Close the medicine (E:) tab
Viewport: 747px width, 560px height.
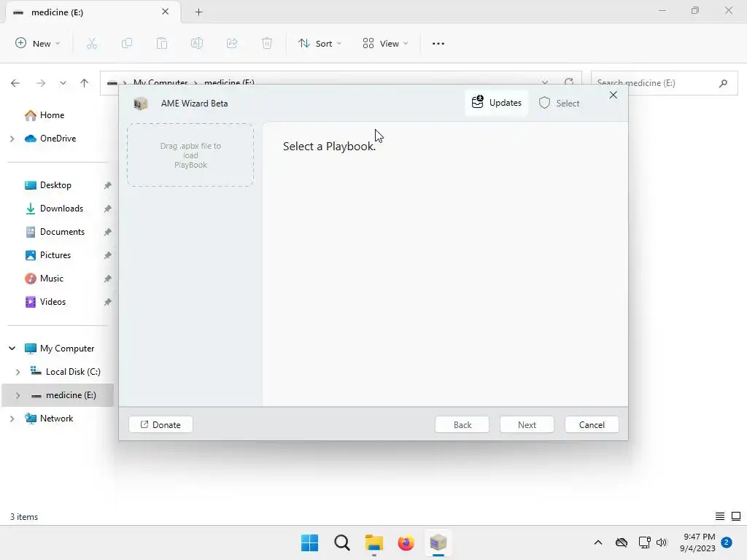coord(166,12)
